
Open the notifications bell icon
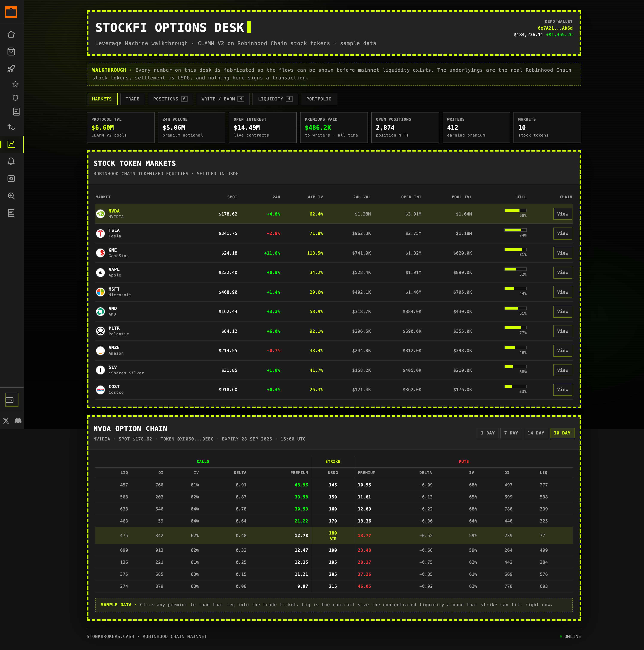point(11,161)
